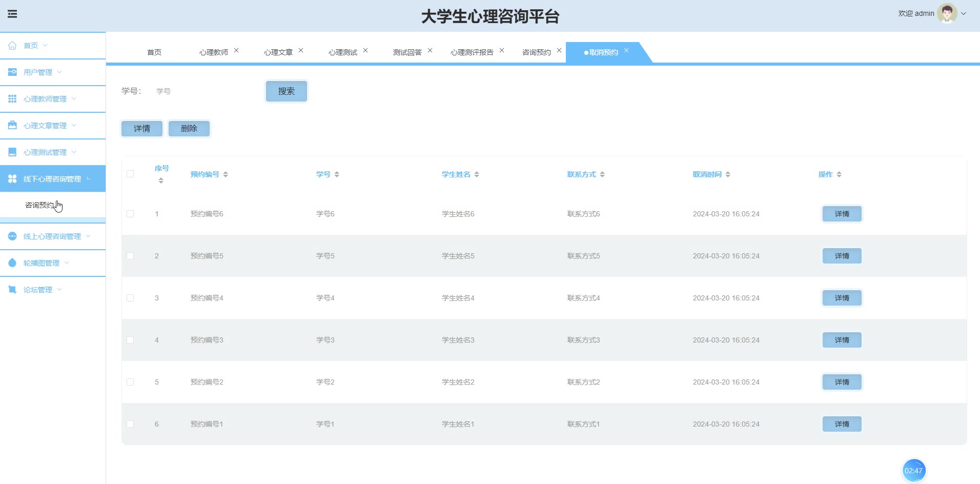This screenshot has width=980, height=484.
Task: Click the 心理教师管理 grid icon
Action: point(12,99)
